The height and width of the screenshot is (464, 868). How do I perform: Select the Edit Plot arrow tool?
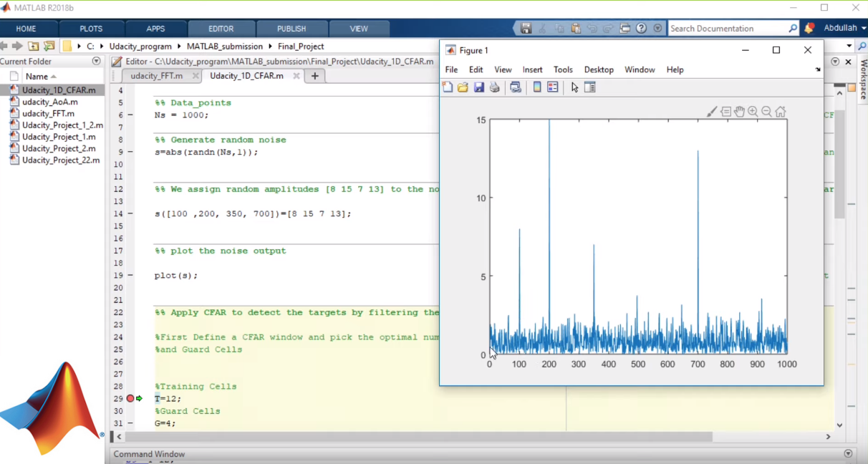(x=574, y=87)
